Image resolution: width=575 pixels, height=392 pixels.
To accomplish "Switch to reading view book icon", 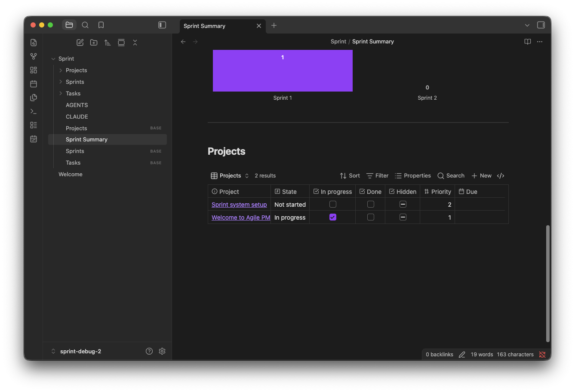I will pyautogui.click(x=528, y=42).
